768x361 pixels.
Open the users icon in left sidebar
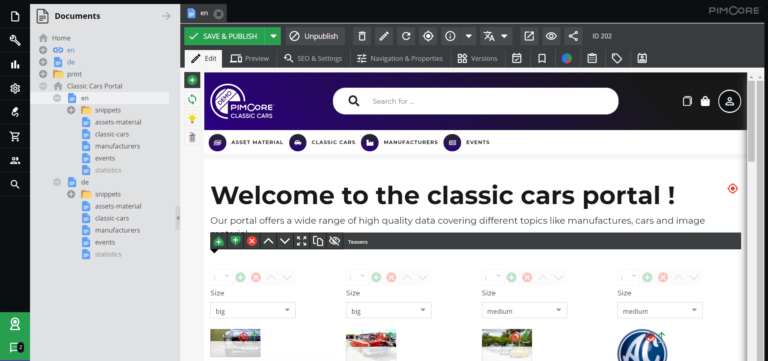(x=15, y=160)
